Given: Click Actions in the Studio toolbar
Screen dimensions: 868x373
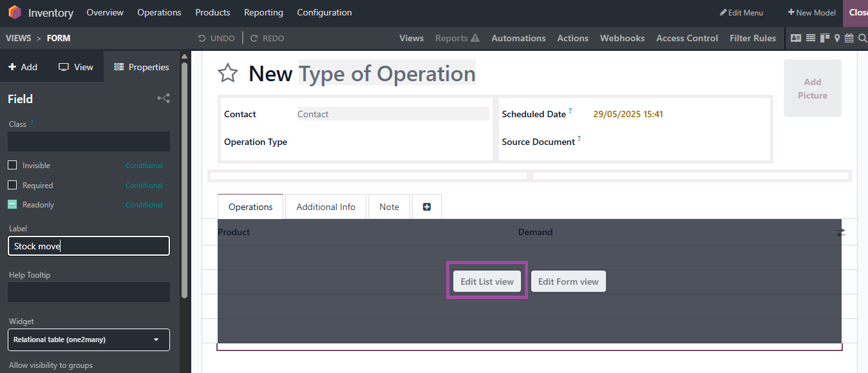Looking at the screenshot, I should coord(573,38).
